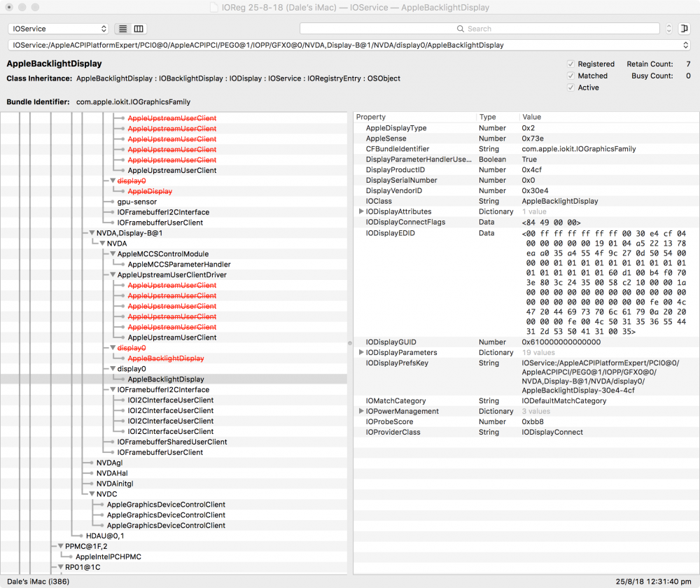Select the IODisplayEDID property row

pyautogui.click(x=526, y=282)
